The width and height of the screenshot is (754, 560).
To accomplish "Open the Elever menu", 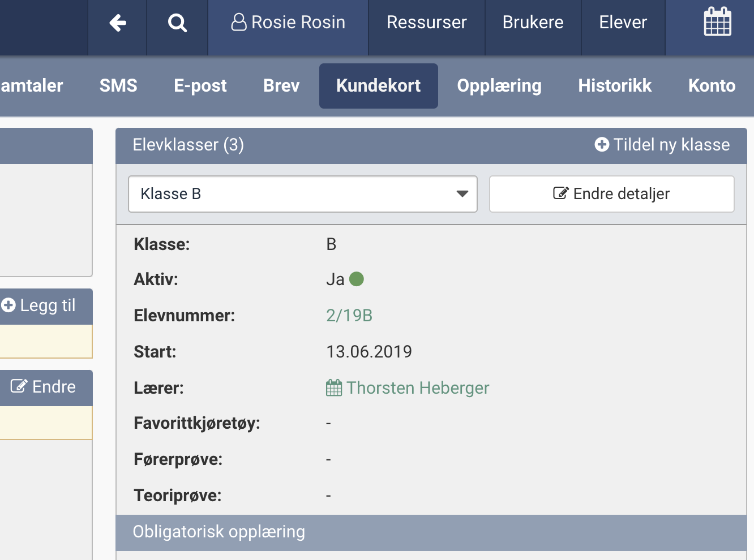I will 623,22.
